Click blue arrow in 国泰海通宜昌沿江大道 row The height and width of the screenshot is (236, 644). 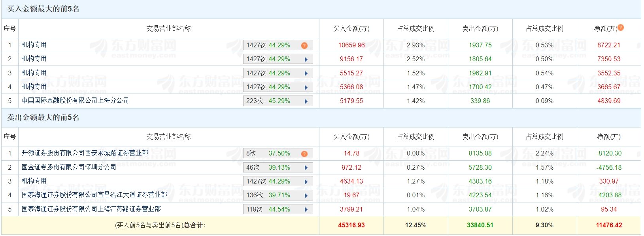point(306,196)
